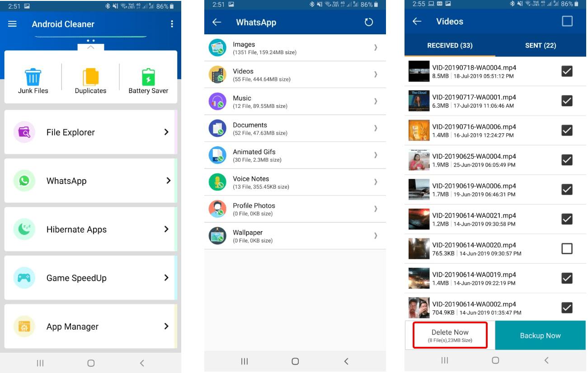Screen dimensions: 588x373
Task: Tap the App Manager yellow icon
Action: [x=24, y=326]
